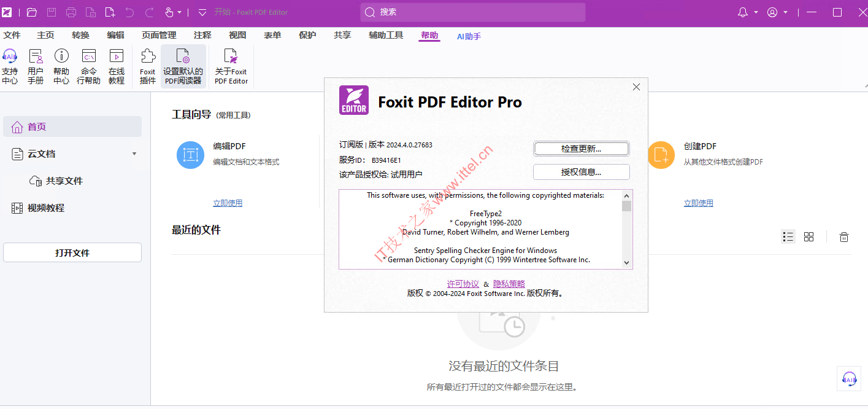
Task: Open 支持中心 from the ribbon
Action: coord(10,66)
